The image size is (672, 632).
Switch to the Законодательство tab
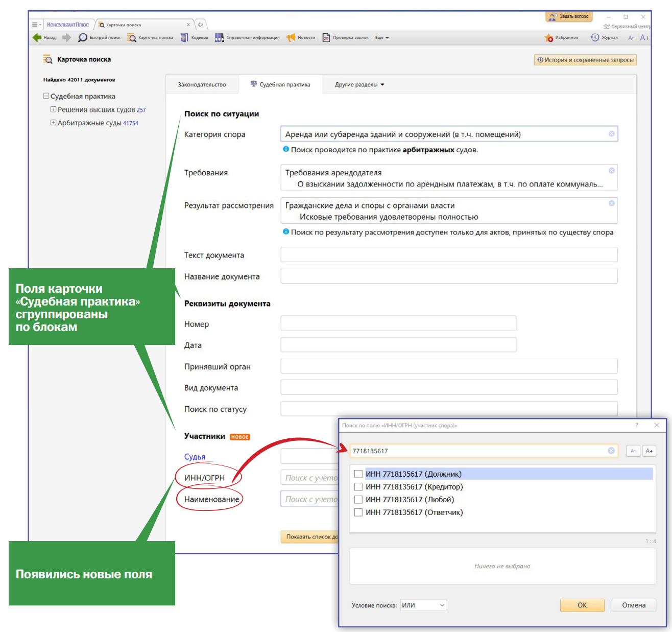pos(202,84)
